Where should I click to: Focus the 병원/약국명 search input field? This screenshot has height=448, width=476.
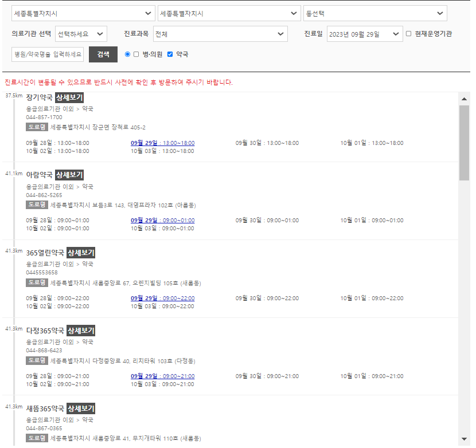coord(48,54)
